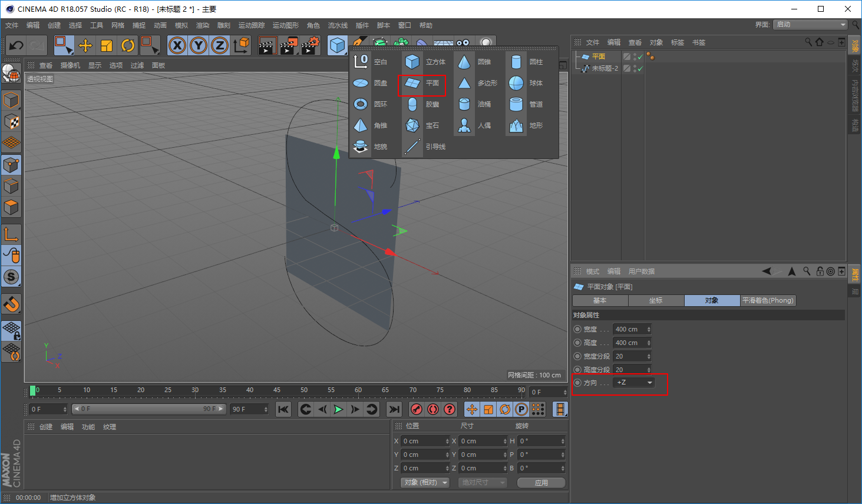This screenshot has width=862, height=504.
Task: Choose 圆锥 cone primitive
Action: [x=475, y=62]
